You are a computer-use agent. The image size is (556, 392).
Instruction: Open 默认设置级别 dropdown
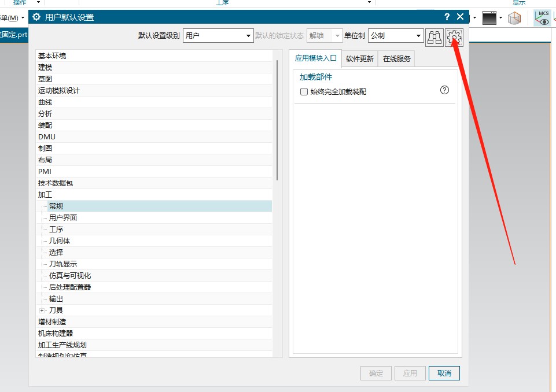pyautogui.click(x=218, y=35)
